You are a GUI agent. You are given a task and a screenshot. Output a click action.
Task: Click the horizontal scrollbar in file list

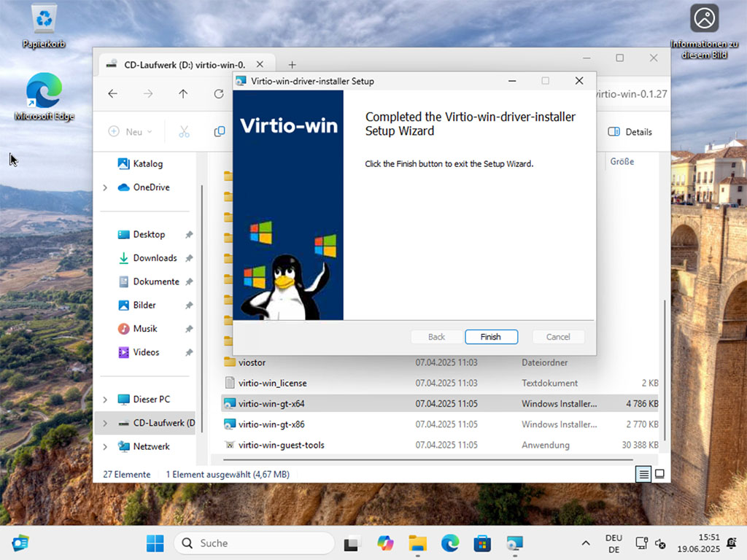tap(427, 460)
